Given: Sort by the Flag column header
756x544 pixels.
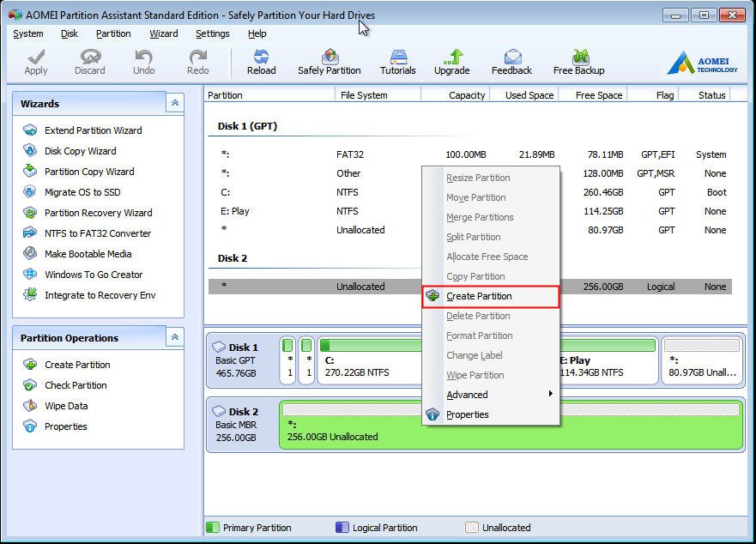Looking at the screenshot, I should 654,95.
